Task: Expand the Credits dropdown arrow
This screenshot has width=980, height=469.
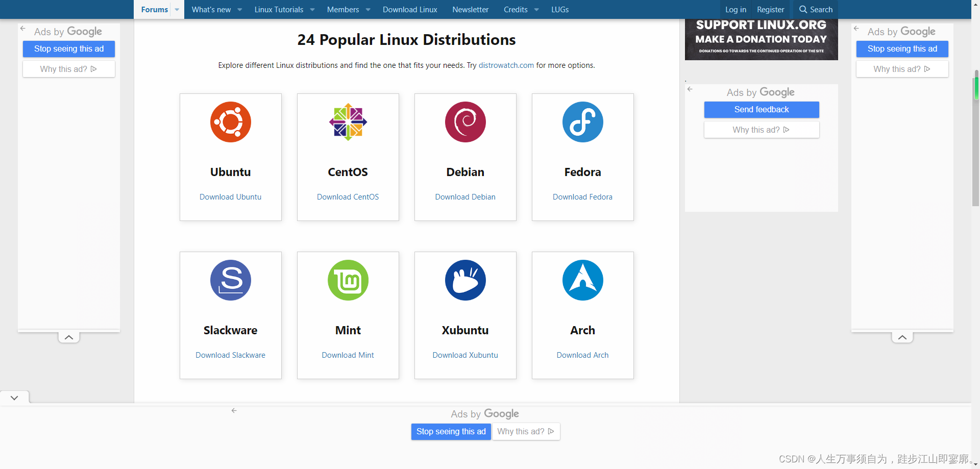Action: pyautogui.click(x=536, y=10)
